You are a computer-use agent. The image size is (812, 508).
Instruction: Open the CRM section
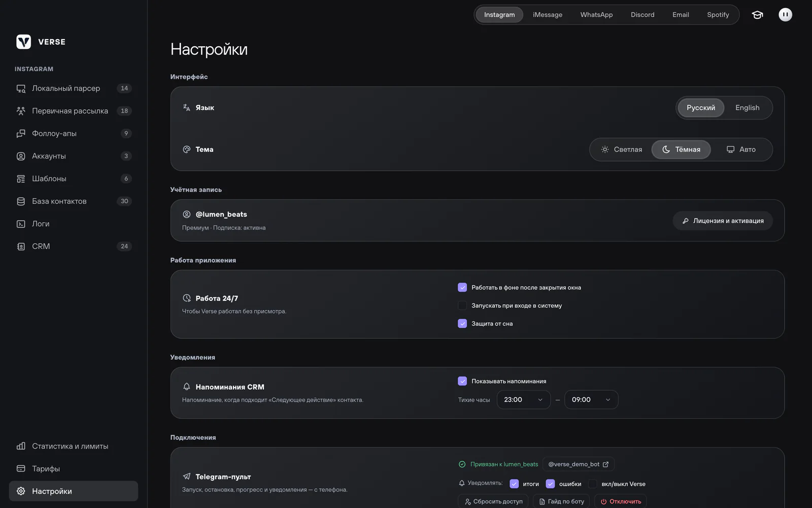click(74, 246)
